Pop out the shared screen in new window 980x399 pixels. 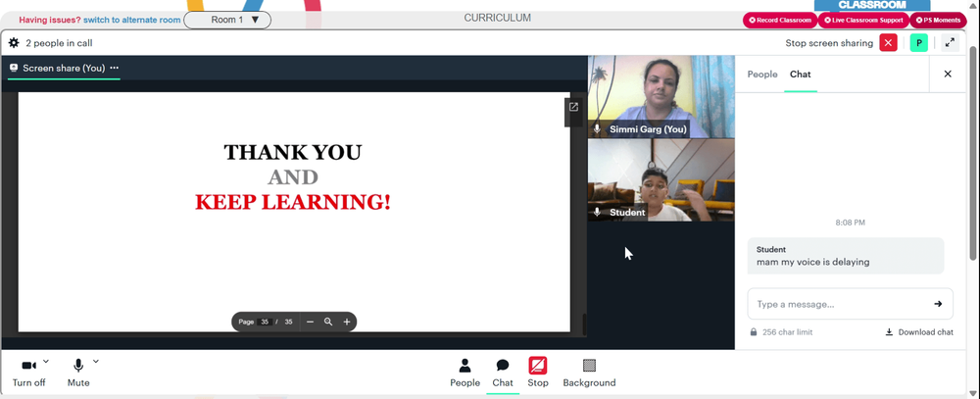click(573, 107)
